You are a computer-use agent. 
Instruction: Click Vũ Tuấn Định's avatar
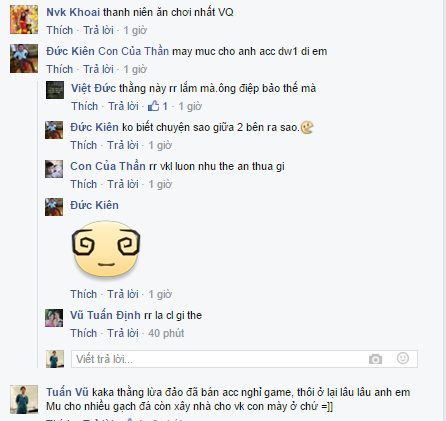pyautogui.click(x=54, y=318)
